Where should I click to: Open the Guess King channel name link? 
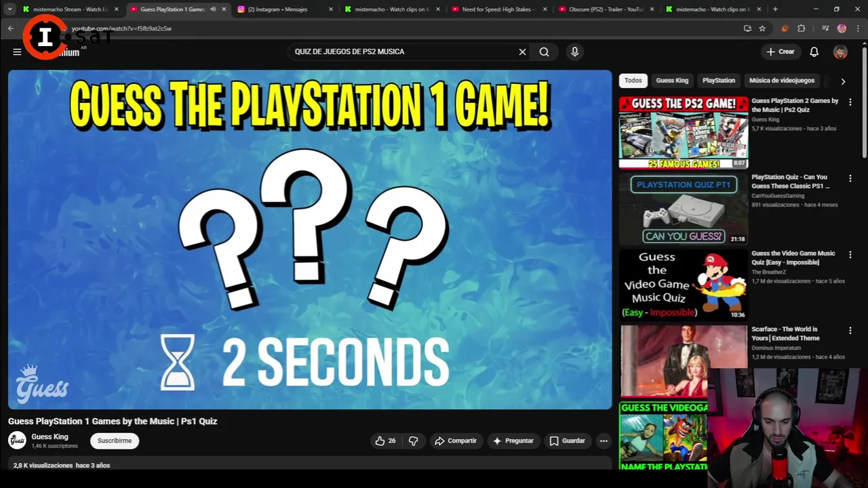50,436
